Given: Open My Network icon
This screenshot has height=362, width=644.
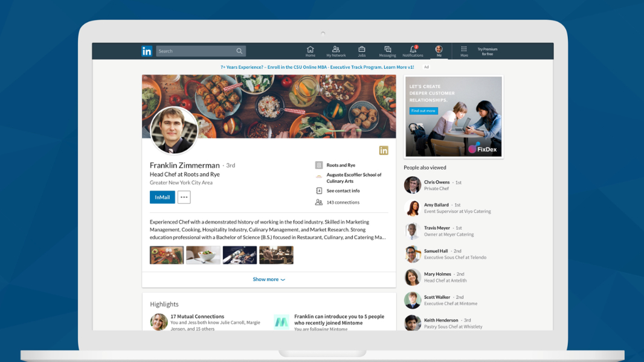Looking at the screenshot, I should 336,51.
